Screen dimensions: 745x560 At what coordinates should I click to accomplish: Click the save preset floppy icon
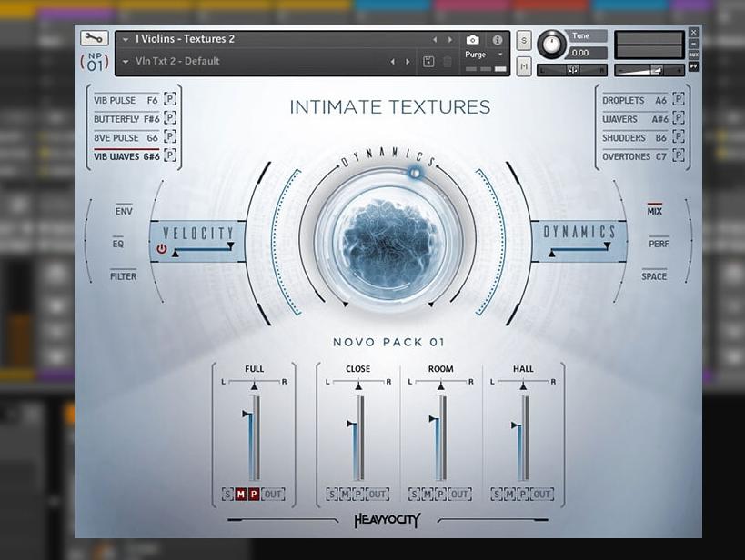tap(428, 62)
